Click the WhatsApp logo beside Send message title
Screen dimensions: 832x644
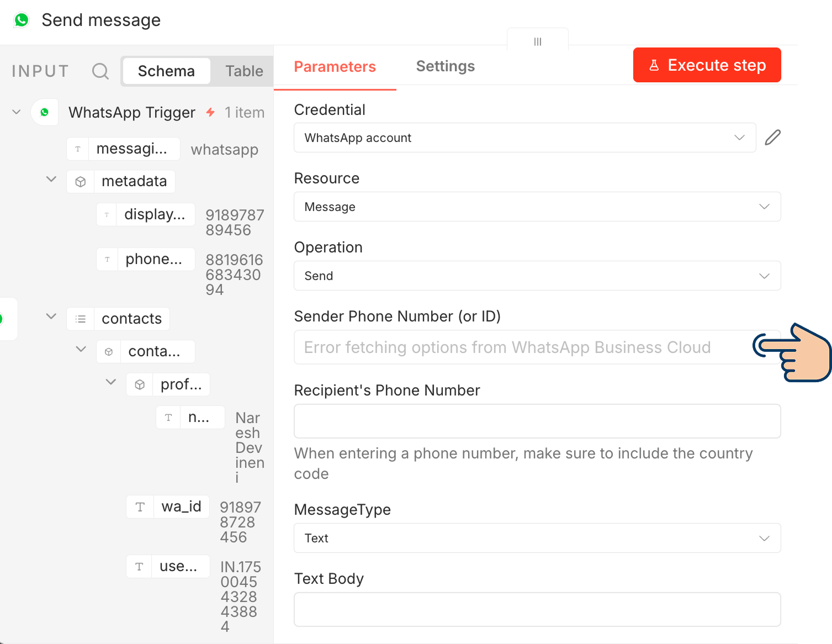point(22,20)
